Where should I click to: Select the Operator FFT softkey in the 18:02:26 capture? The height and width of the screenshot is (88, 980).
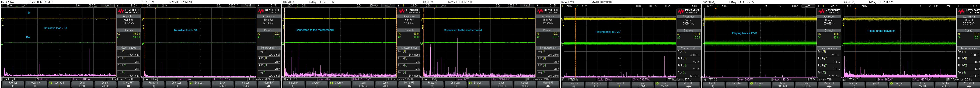point(316,84)
